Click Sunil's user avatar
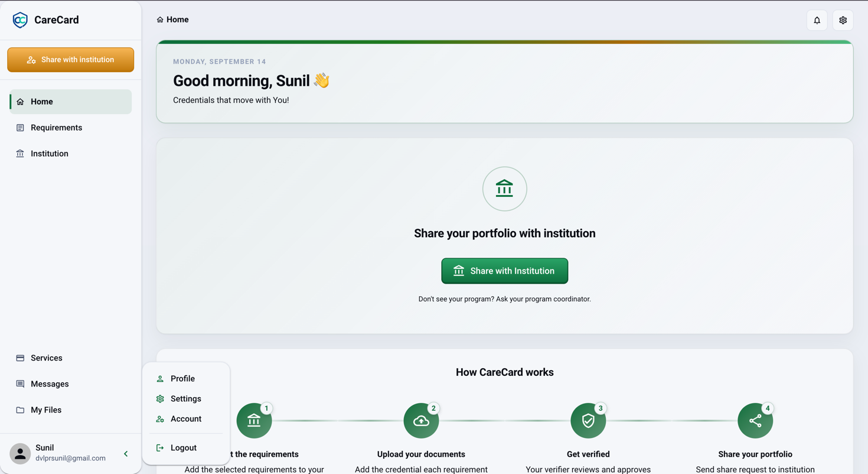 [x=20, y=453]
